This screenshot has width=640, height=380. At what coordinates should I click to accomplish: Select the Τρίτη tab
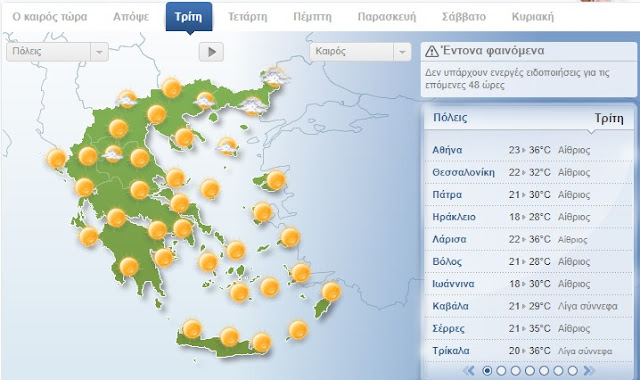point(189,17)
